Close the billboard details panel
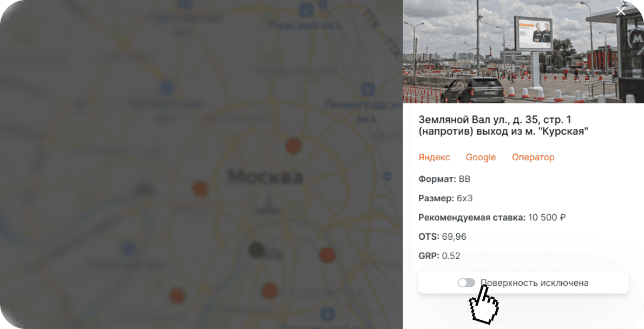This screenshot has width=644, height=329. coord(621,11)
